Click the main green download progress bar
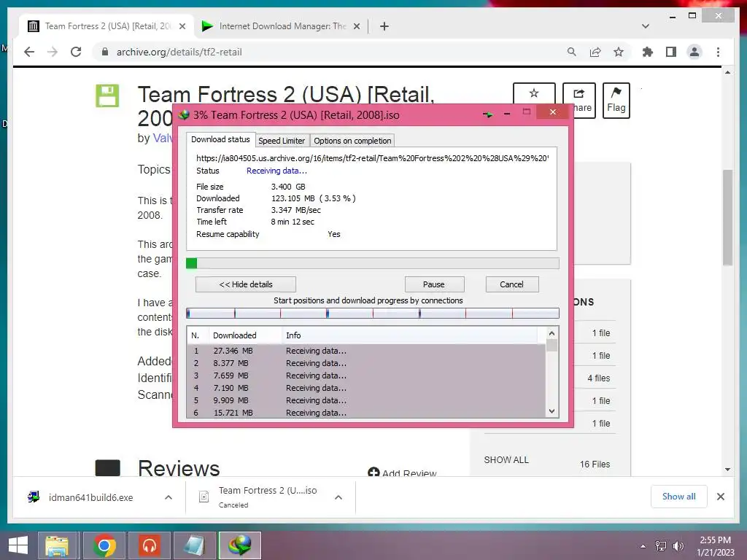Viewport: 747px width, 560px height. click(373, 263)
